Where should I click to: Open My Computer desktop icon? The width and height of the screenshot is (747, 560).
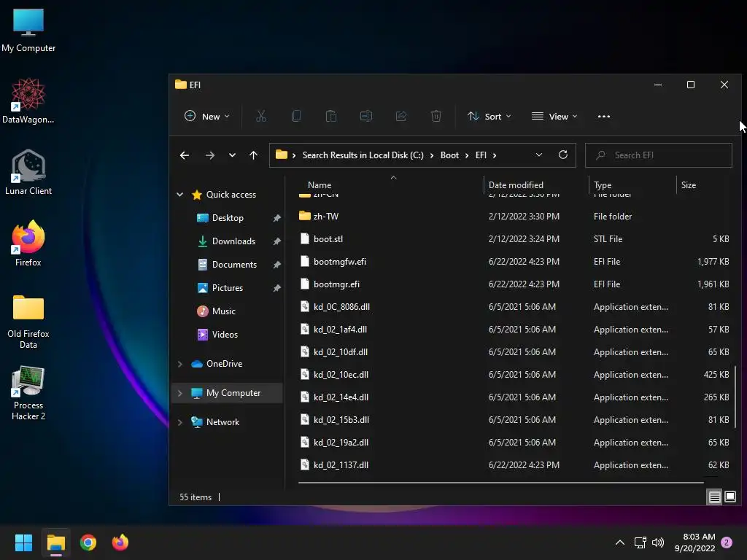[x=28, y=30]
